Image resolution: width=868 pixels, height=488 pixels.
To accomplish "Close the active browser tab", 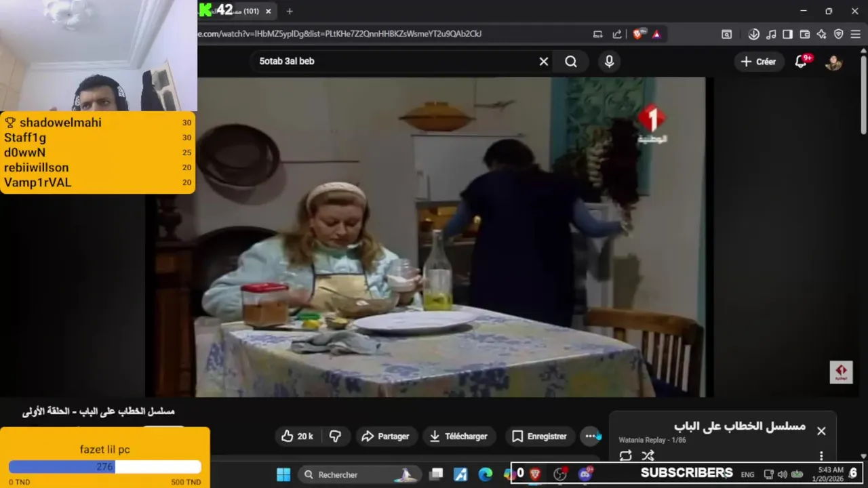I will pyautogui.click(x=269, y=11).
